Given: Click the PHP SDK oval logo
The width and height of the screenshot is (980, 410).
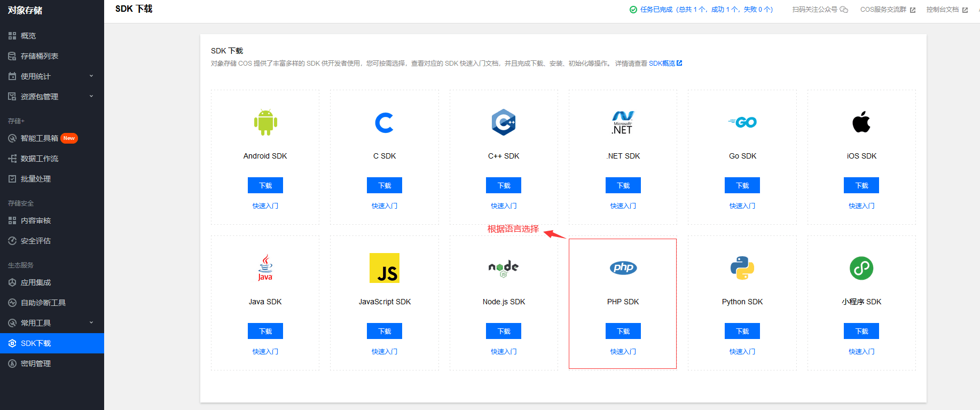Looking at the screenshot, I should tap(623, 267).
